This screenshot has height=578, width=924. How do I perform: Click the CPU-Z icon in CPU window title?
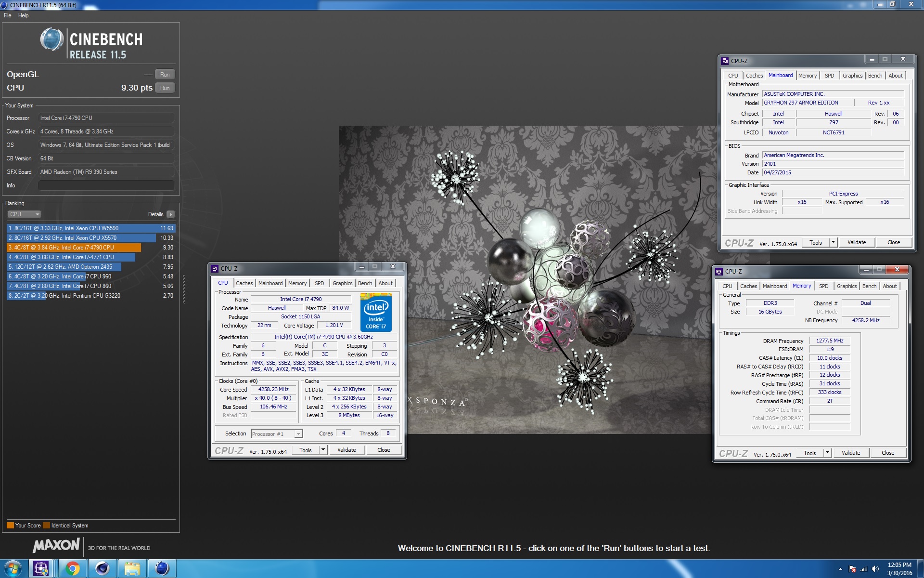click(215, 268)
